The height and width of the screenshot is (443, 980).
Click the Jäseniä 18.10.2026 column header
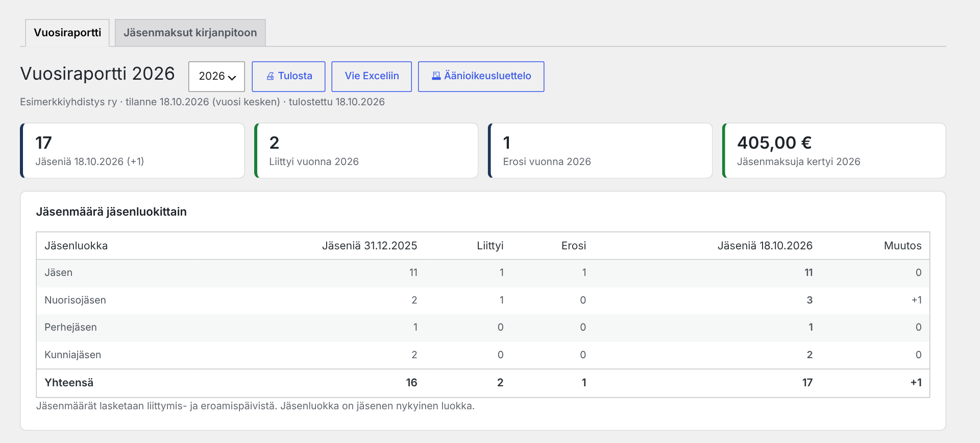click(x=765, y=246)
